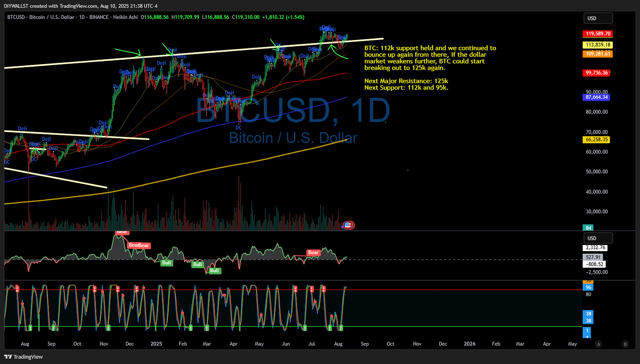Click the BINANCE exchange label in the legend
The height and width of the screenshot is (364, 640).
[99, 17]
